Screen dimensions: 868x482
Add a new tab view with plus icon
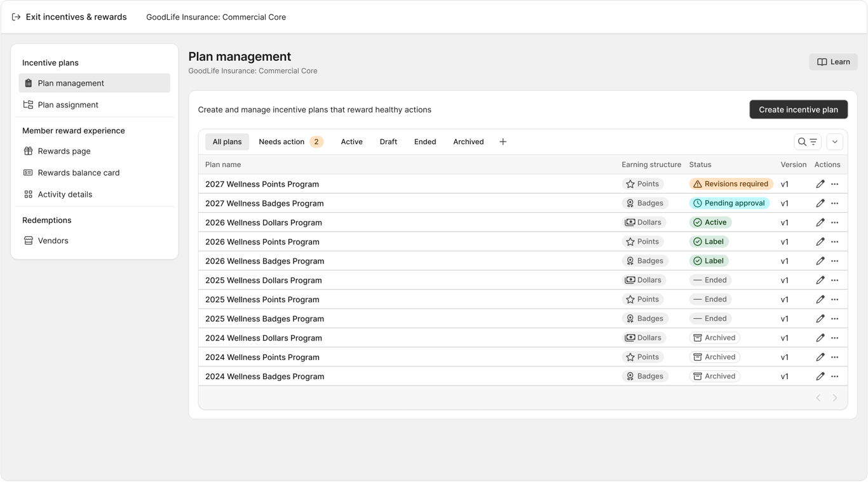503,142
